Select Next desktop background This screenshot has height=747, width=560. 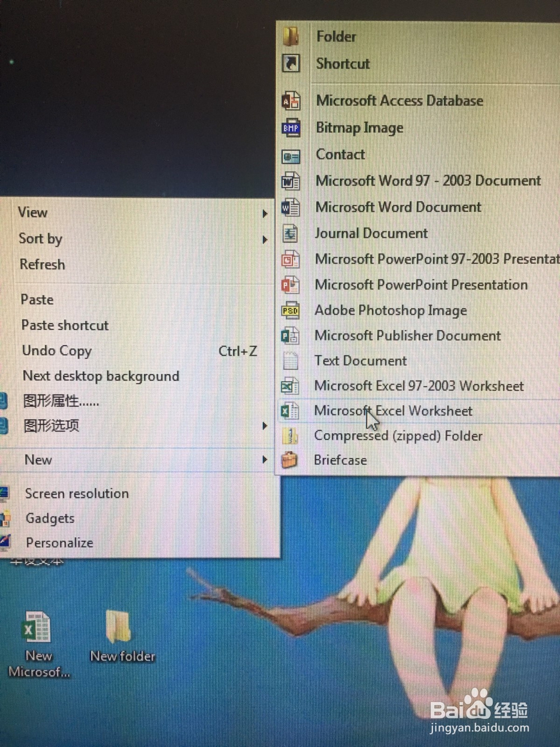click(101, 376)
